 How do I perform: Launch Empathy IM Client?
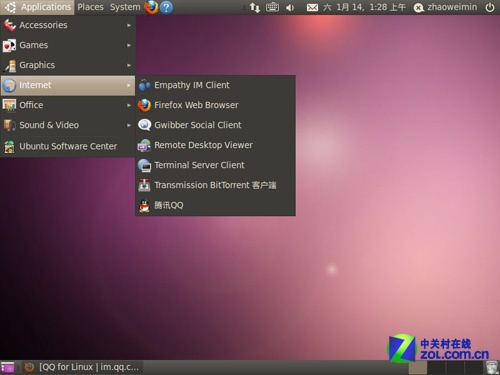[215, 85]
